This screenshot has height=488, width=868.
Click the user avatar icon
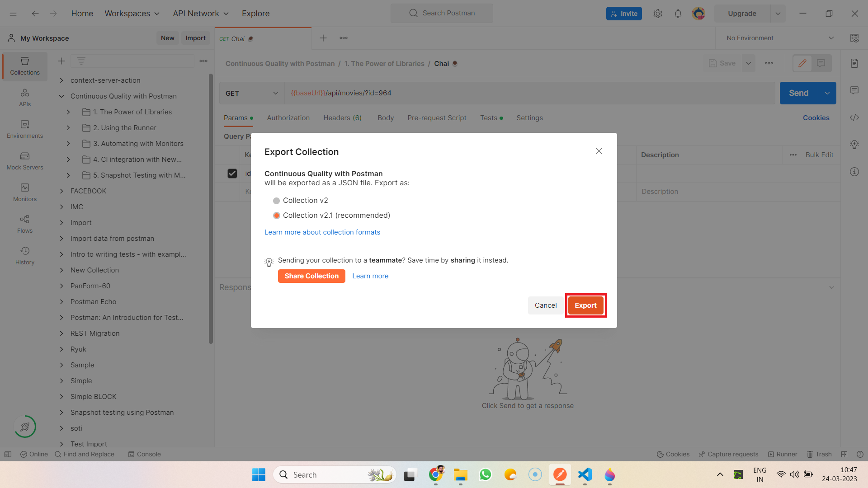(698, 14)
